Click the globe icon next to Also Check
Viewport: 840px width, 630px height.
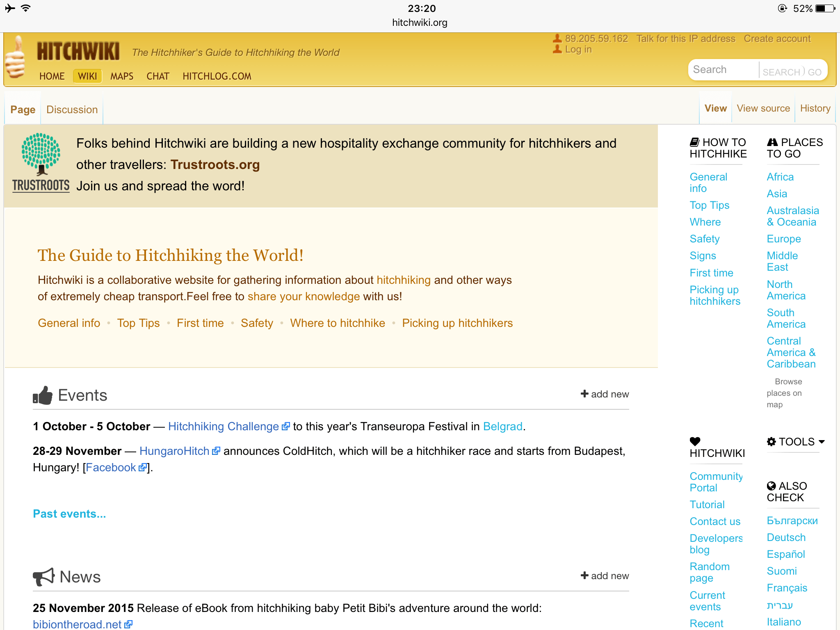coord(771,486)
